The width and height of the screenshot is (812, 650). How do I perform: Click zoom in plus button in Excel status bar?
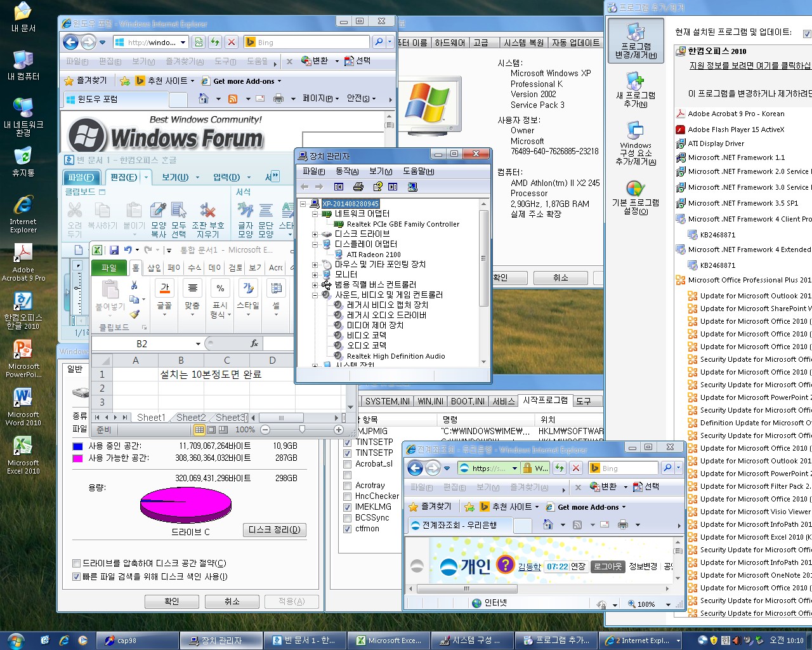tap(339, 430)
